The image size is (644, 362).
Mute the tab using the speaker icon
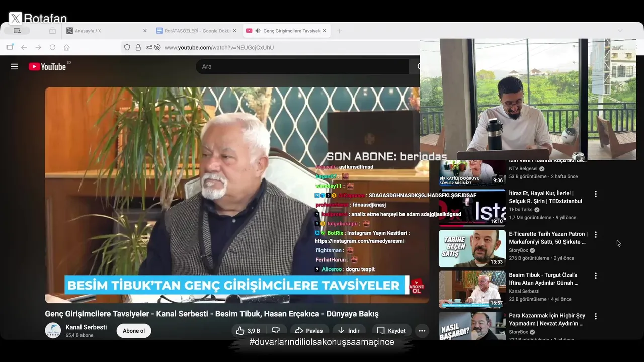tap(258, 31)
